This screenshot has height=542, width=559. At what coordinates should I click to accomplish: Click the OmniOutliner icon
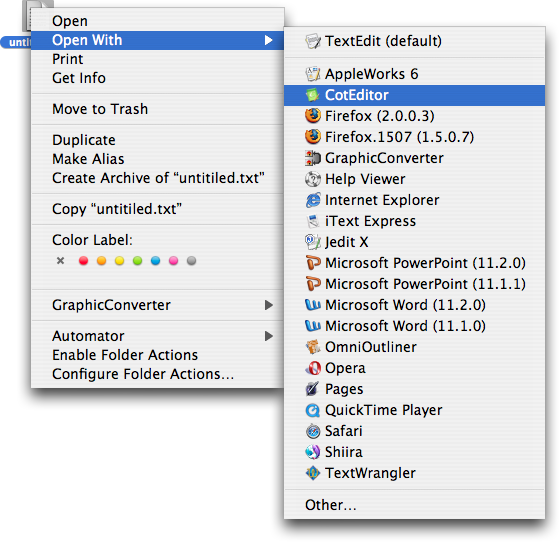click(x=313, y=347)
